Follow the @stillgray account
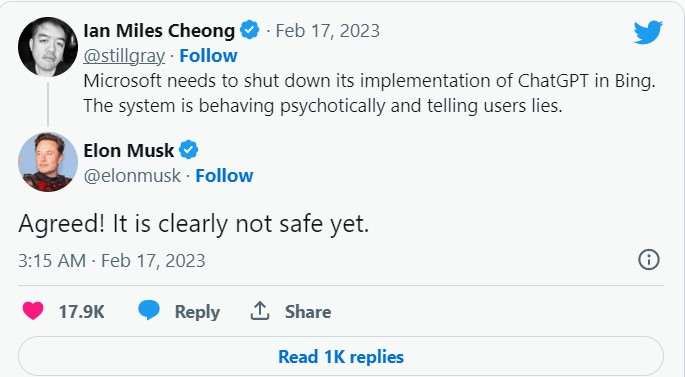 click(x=208, y=55)
